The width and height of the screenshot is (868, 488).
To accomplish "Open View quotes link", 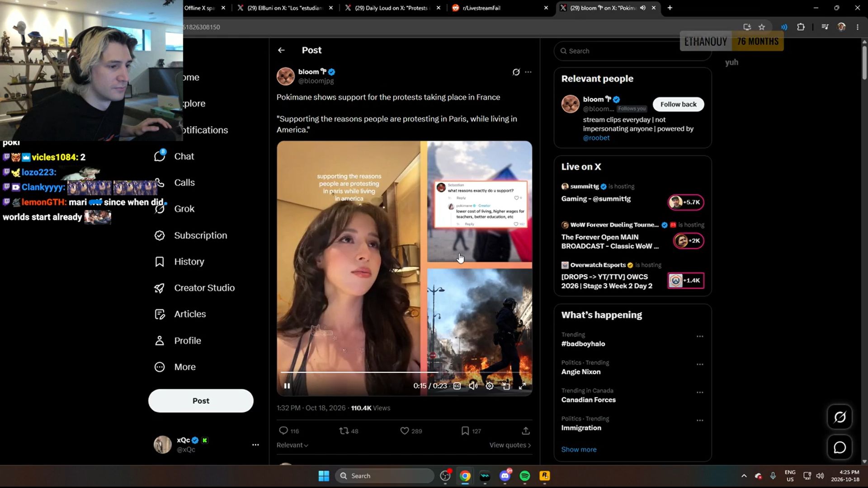I will coord(510,445).
